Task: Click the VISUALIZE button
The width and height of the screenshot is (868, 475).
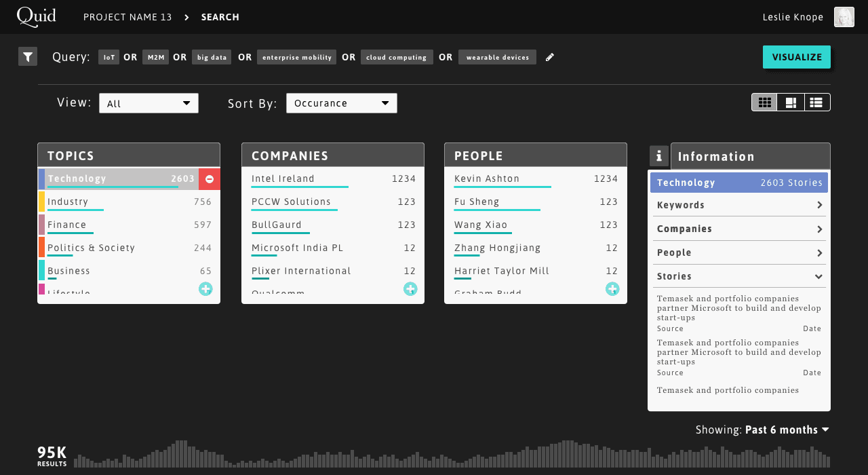Action: (x=797, y=57)
